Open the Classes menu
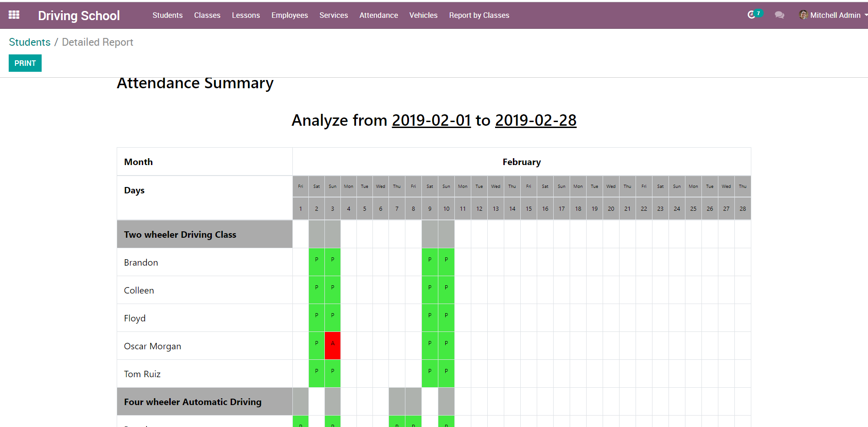The height and width of the screenshot is (427, 868). point(207,15)
